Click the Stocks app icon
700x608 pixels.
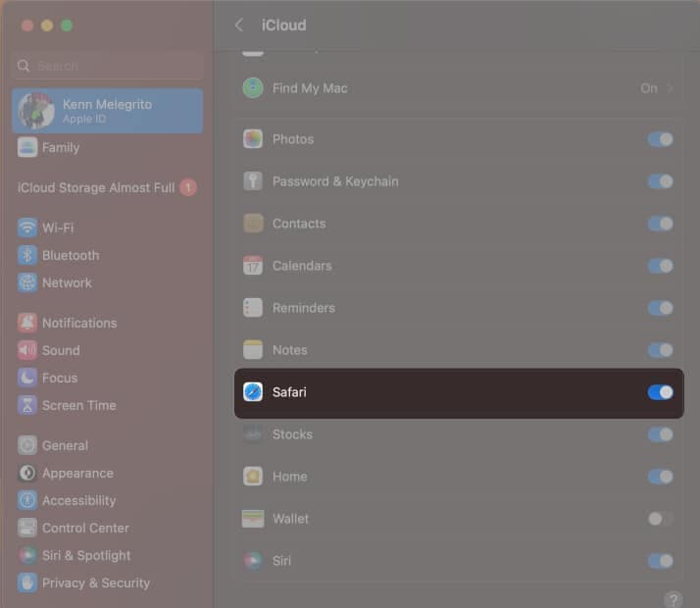(x=253, y=434)
